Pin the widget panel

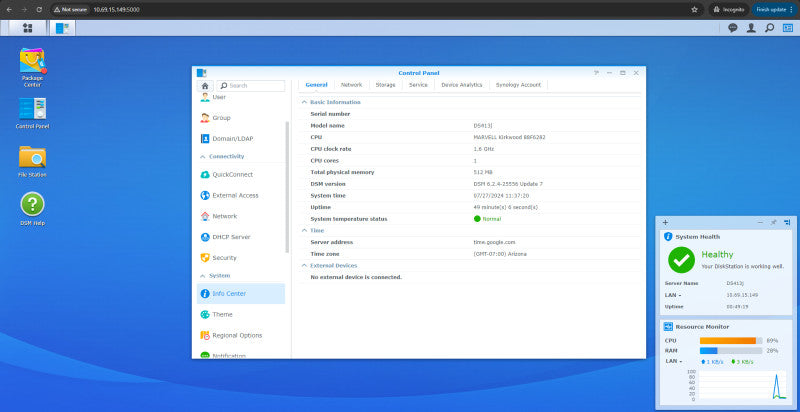773,222
